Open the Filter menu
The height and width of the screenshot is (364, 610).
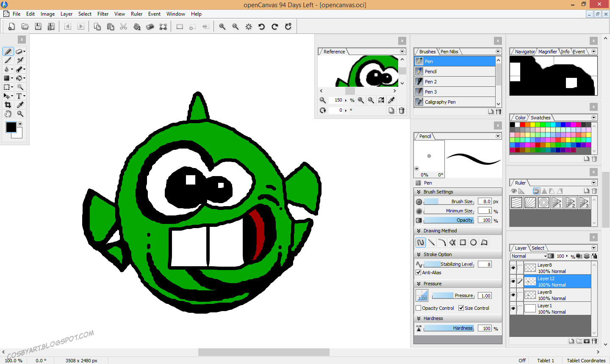coord(103,14)
